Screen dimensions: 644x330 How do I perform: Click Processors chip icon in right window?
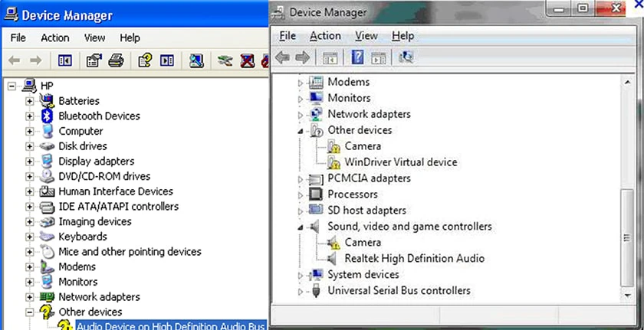pyautogui.click(x=315, y=194)
